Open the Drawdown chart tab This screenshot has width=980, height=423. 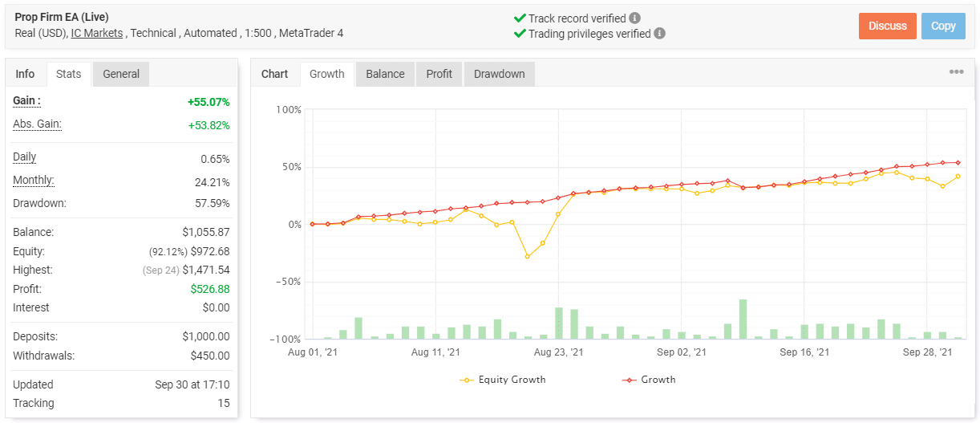(500, 74)
